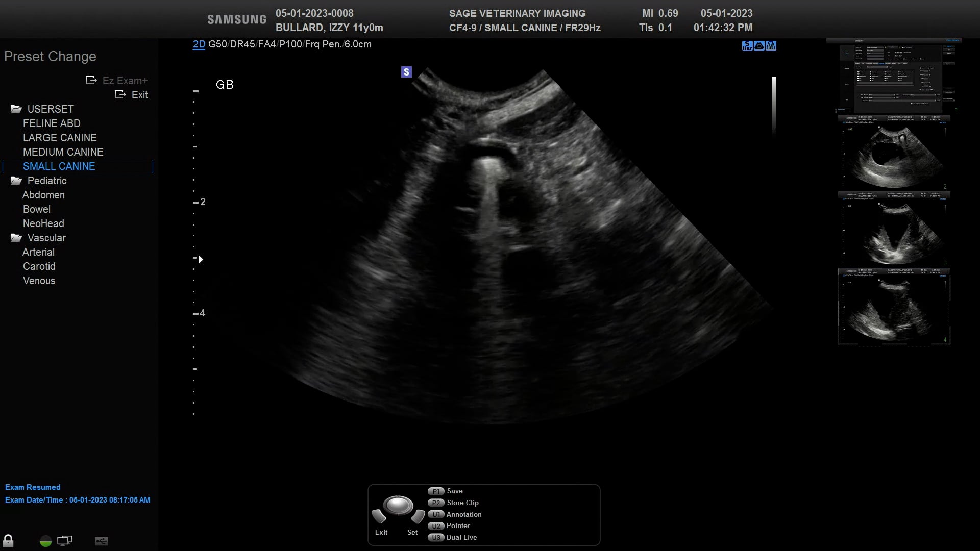Select the MEDIUM CANINE preset
980x551 pixels.
pyautogui.click(x=63, y=152)
